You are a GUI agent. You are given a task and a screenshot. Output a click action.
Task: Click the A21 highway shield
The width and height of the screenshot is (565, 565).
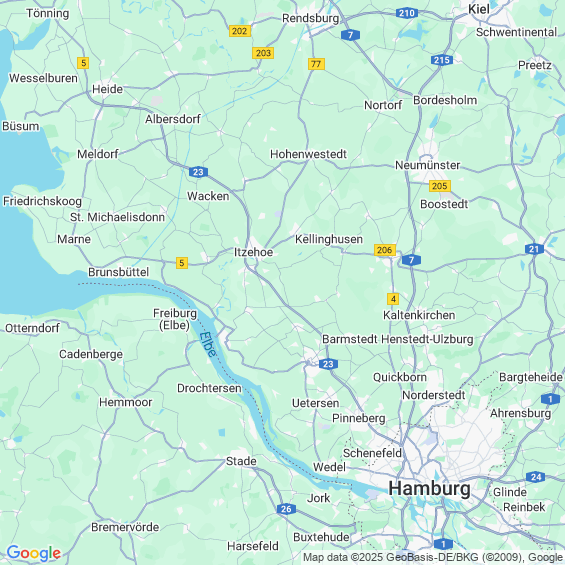tap(534, 249)
